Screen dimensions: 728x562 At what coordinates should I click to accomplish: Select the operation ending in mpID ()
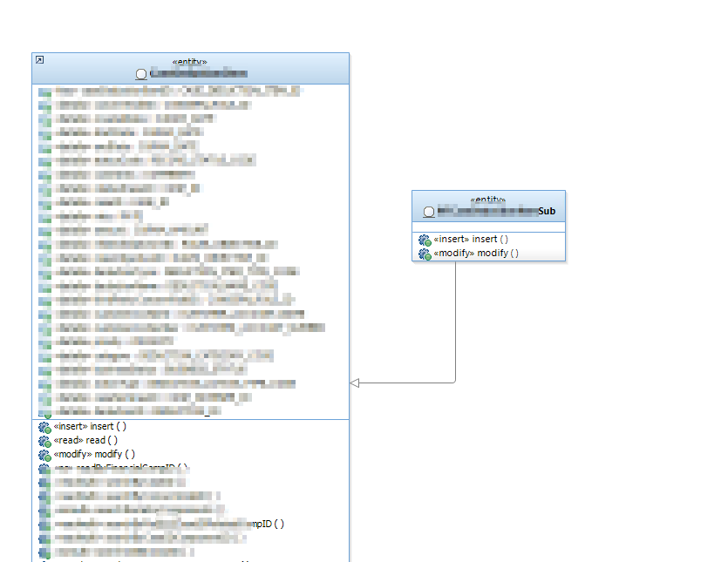(x=169, y=524)
